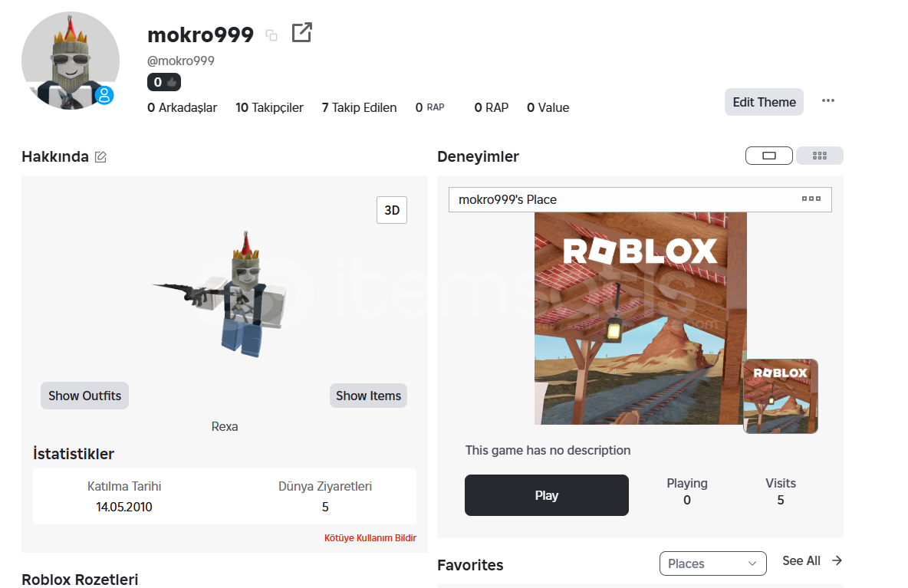Toggle the 3D avatar view
The width and height of the screenshot is (908, 588).
click(x=392, y=210)
